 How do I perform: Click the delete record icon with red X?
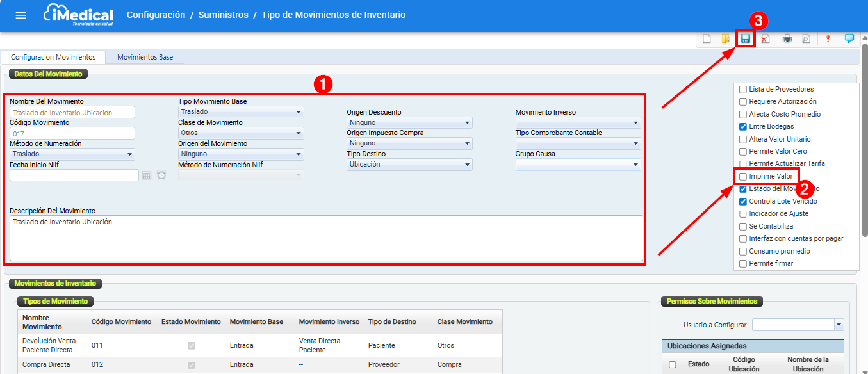(x=765, y=38)
